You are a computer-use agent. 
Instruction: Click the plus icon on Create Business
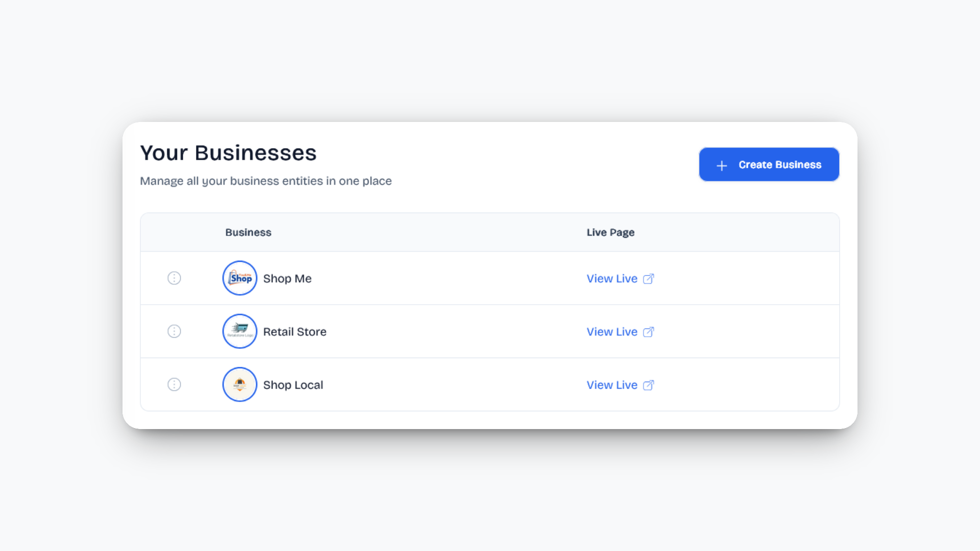[722, 165]
